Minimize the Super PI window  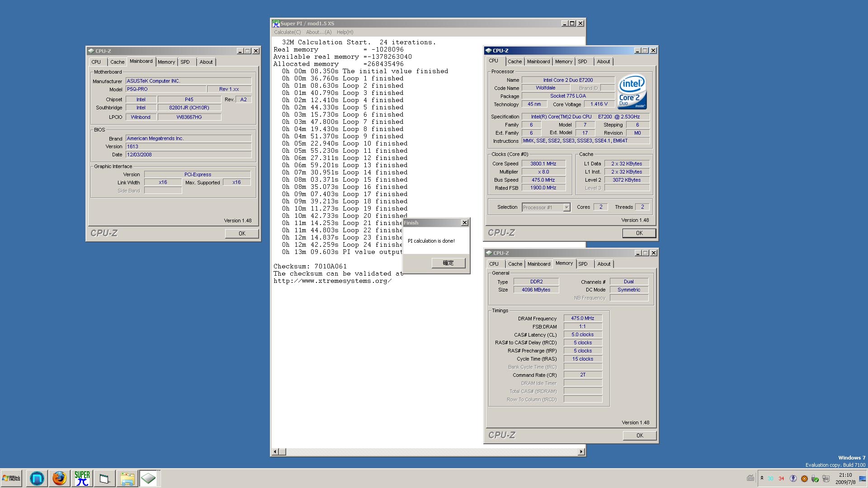[x=565, y=23]
